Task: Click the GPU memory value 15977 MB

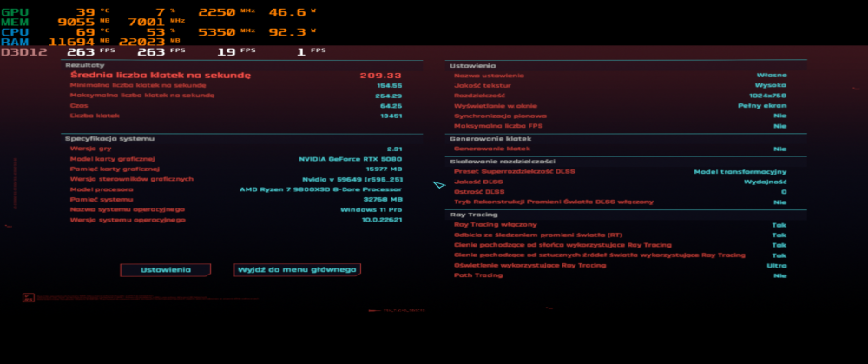Action: point(384,169)
